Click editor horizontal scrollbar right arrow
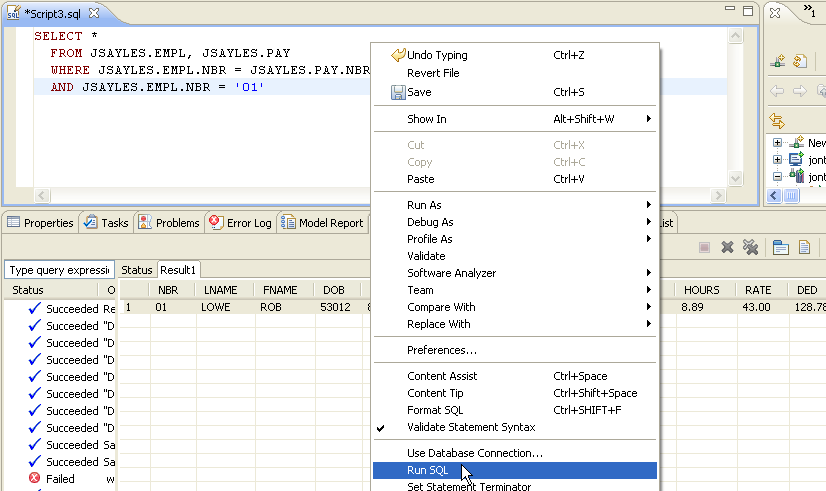The image size is (826, 491). click(x=718, y=195)
